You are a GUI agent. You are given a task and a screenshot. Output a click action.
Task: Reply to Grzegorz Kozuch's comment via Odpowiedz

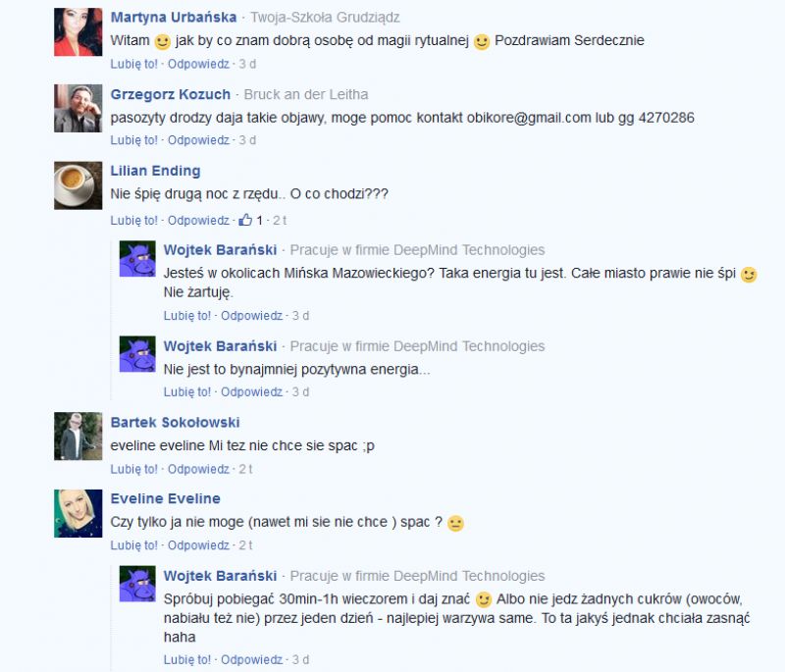point(198,140)
